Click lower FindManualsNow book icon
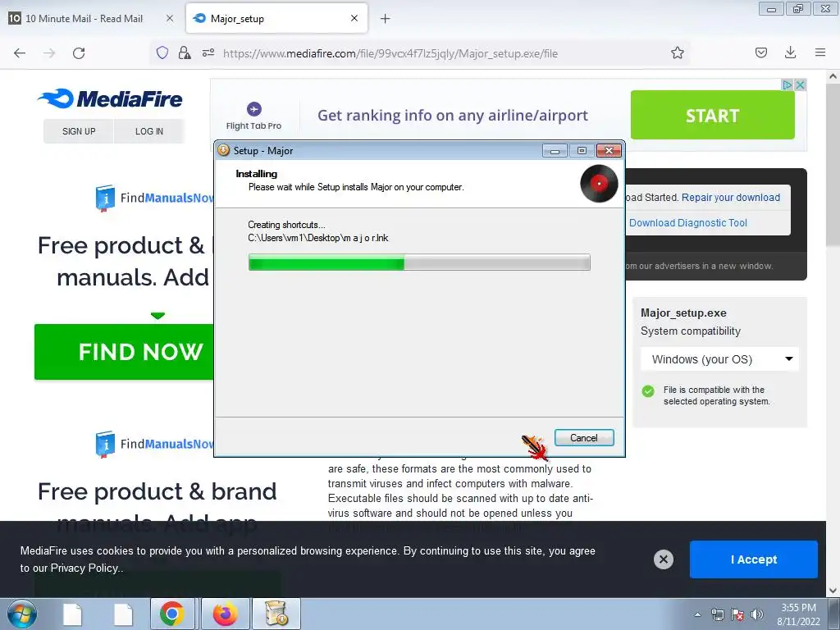 105,444
